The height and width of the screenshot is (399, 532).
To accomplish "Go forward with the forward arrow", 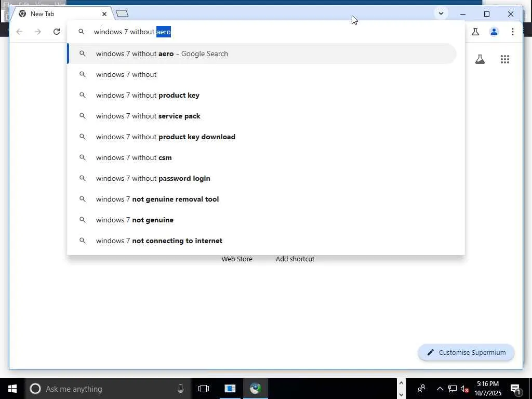I will [x=37, y=32].
